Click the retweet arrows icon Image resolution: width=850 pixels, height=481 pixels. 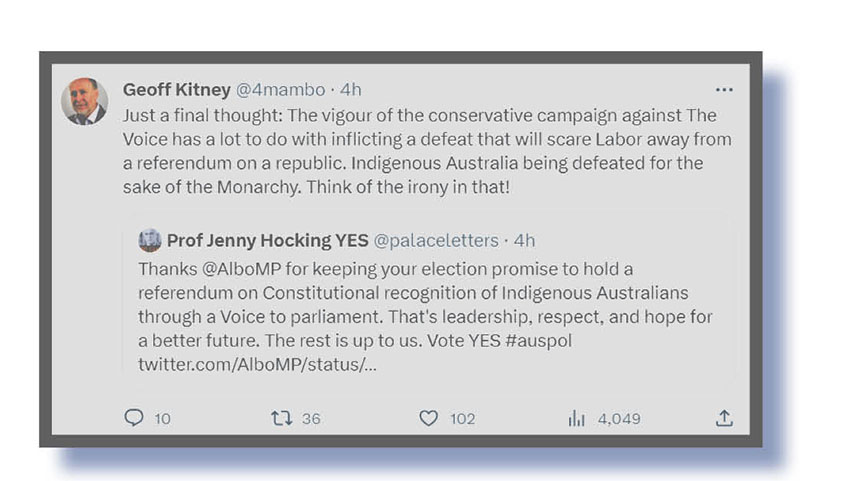point(281,418)
